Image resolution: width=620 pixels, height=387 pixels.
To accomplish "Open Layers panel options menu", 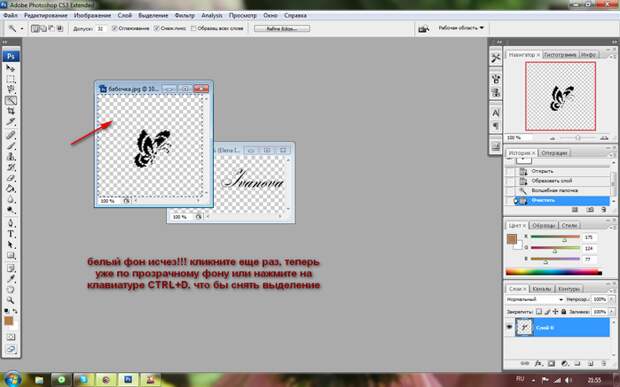I will 613,291.
